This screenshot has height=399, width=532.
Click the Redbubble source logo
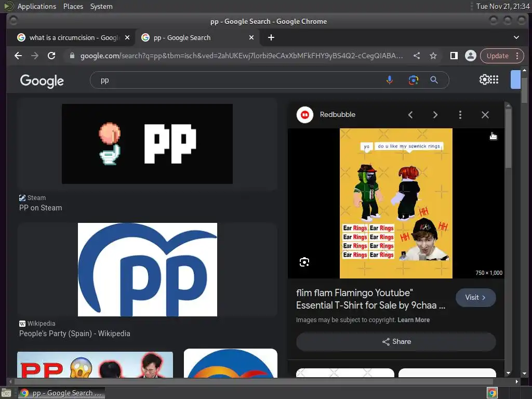[304, 115]
